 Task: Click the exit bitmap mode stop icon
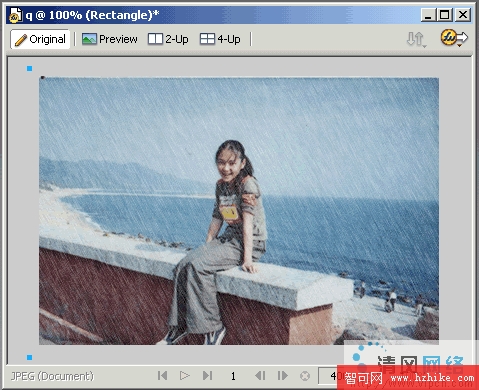[x=305, y=376]
